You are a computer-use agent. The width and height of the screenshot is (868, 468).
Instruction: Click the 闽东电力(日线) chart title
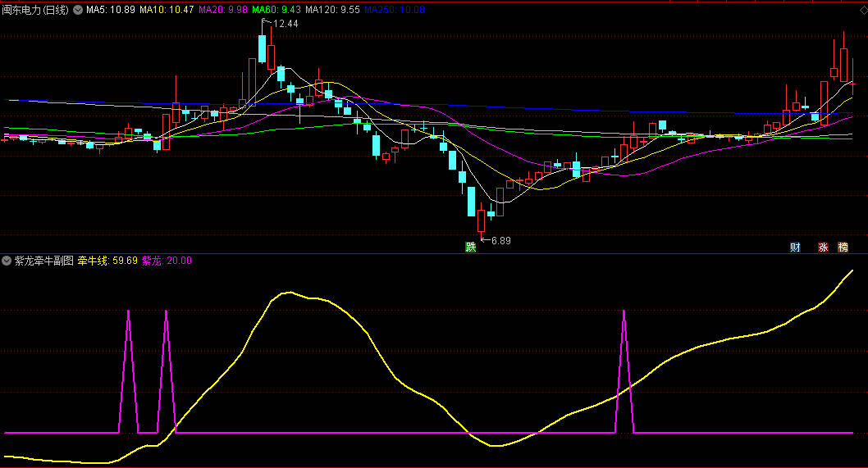(x=36, y=10)
